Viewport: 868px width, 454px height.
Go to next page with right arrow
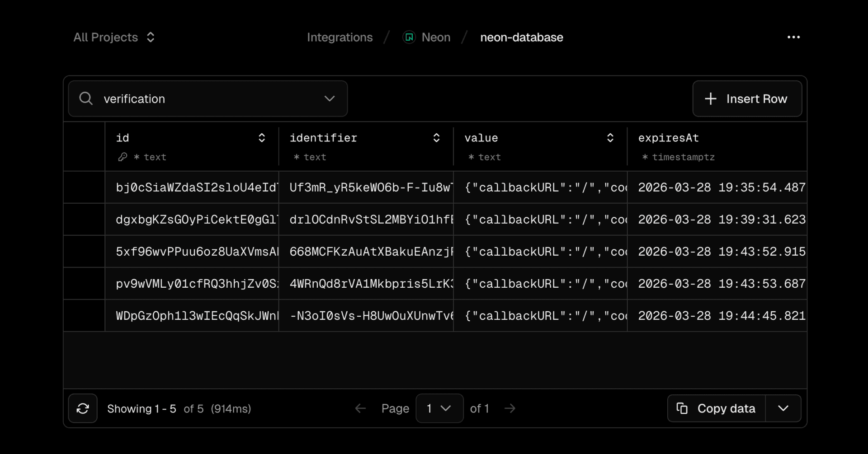[510, 408]
